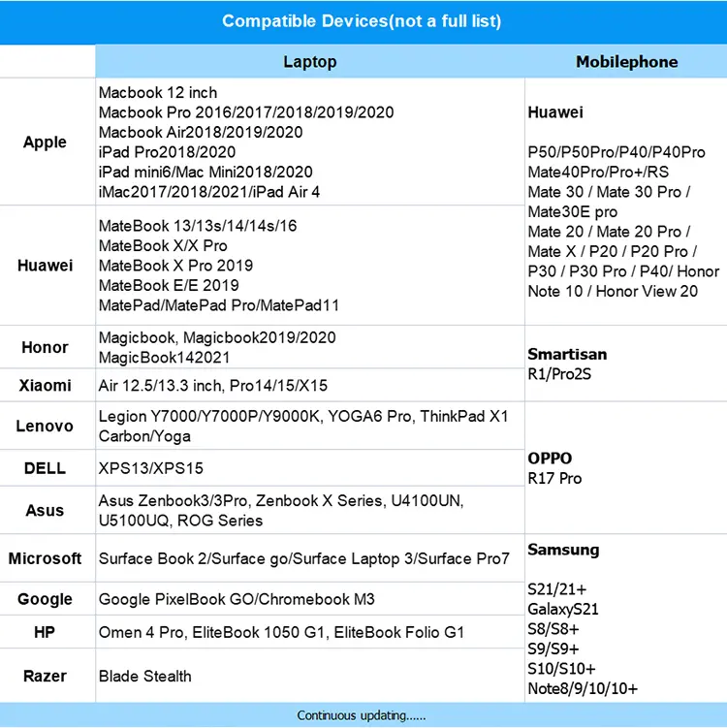
Task: Select the Honor brand row label
Action: coord(45,347)
